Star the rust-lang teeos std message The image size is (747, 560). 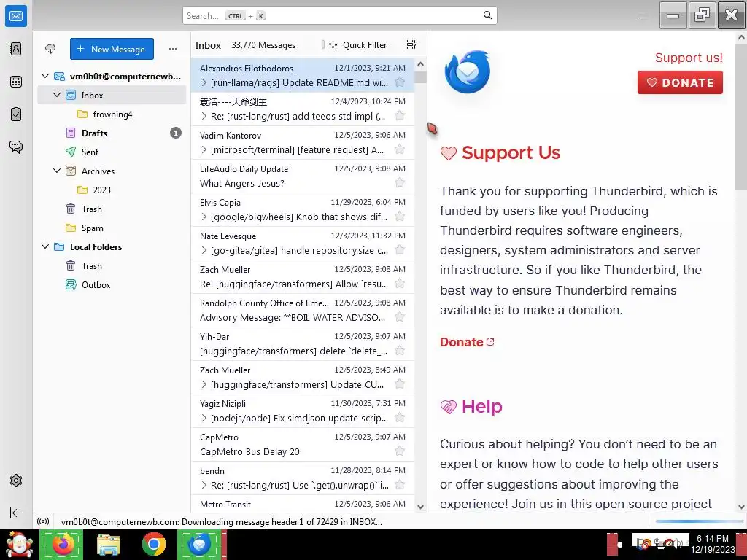pyautogui.click(x=400, y=116)
